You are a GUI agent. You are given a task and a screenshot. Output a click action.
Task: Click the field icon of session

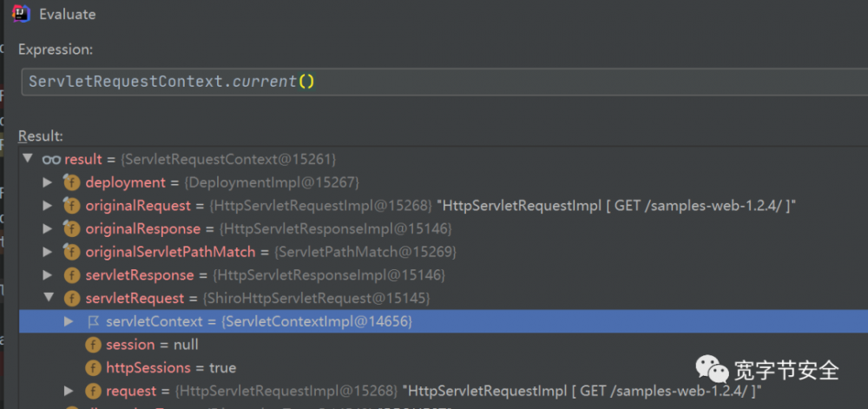[x=93, y=345]
